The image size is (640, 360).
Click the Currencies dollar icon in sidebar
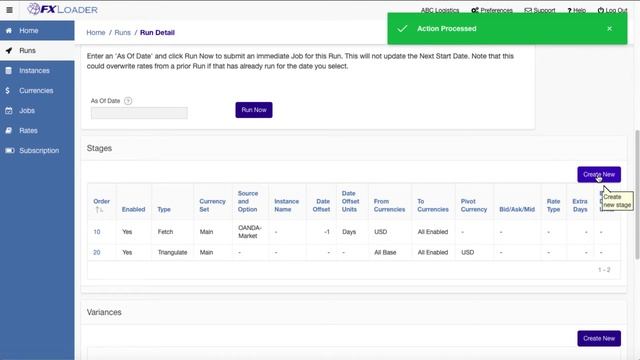click(x=8, y=91)
